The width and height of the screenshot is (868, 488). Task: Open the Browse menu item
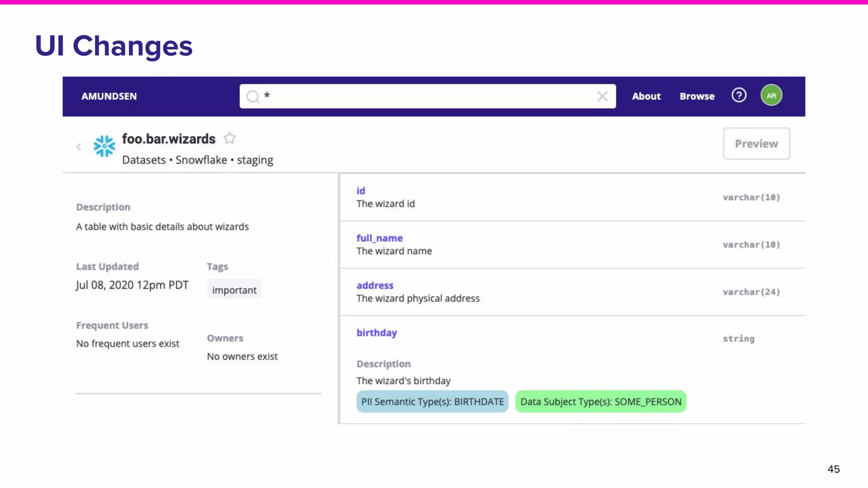[x=697, y=96]
